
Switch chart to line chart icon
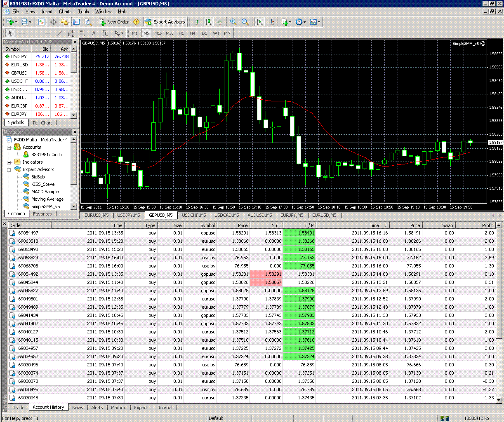pos(220,22)
